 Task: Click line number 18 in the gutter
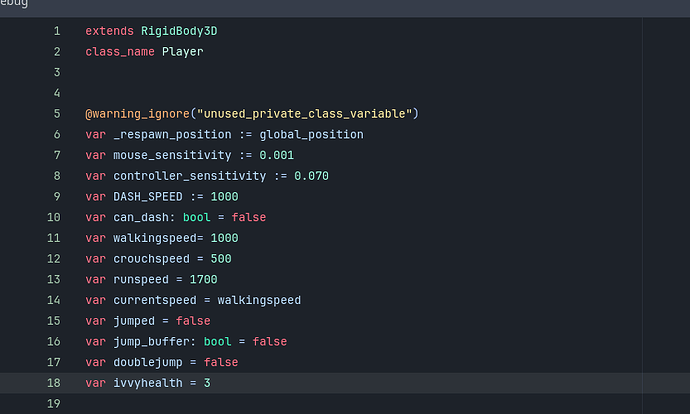click(54, 383)
